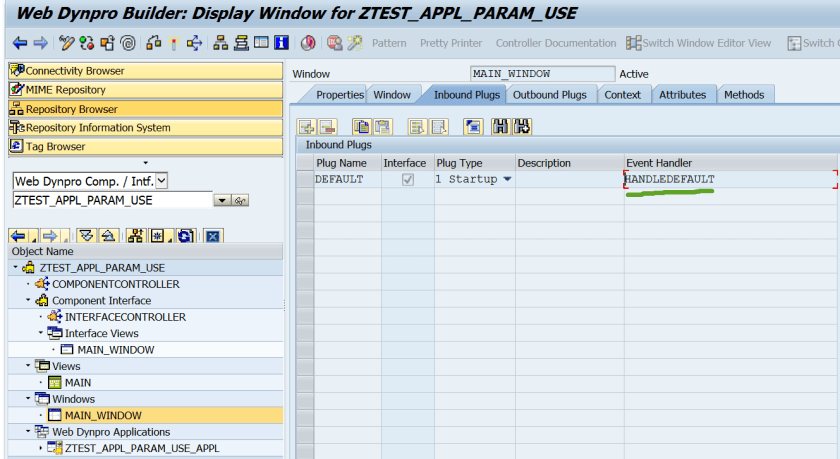Open the Methods tab
840x459 pixels.
pos(744,95)
